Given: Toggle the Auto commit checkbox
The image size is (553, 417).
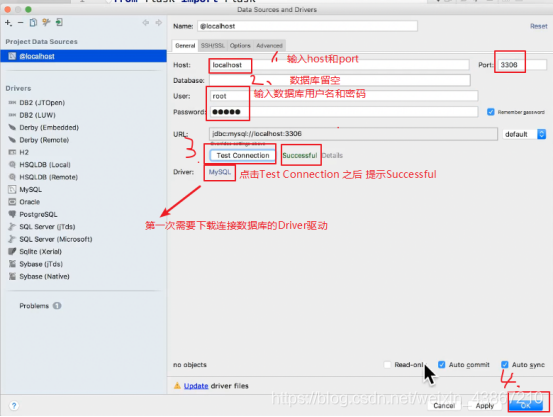Looking at the screenshot, I should (x=442, y=365).
